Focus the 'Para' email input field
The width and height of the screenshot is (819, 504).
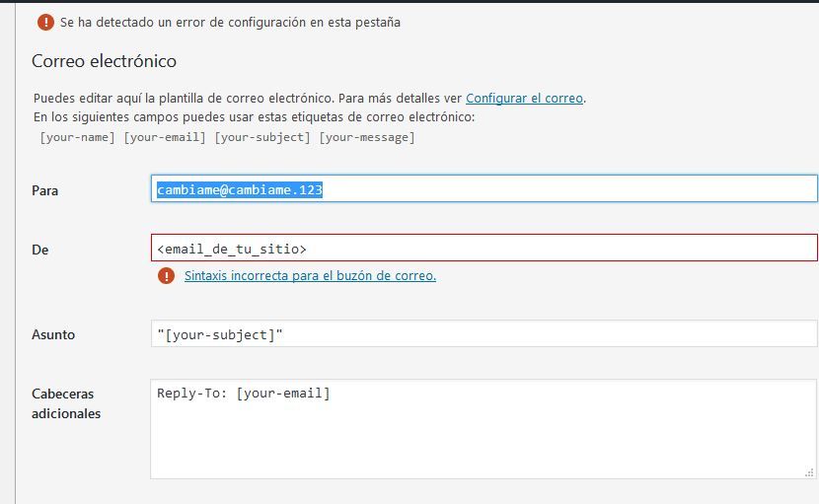[x=484, y=188]
